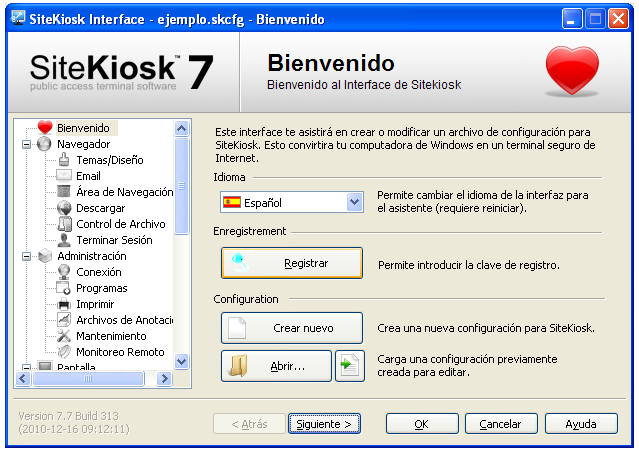Select Monitoreo Remoto in the tree

[x=120, y=352]
